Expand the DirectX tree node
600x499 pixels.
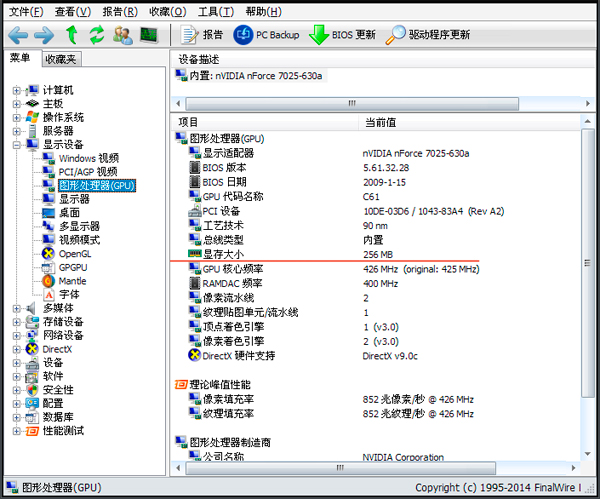pos(16,349)
